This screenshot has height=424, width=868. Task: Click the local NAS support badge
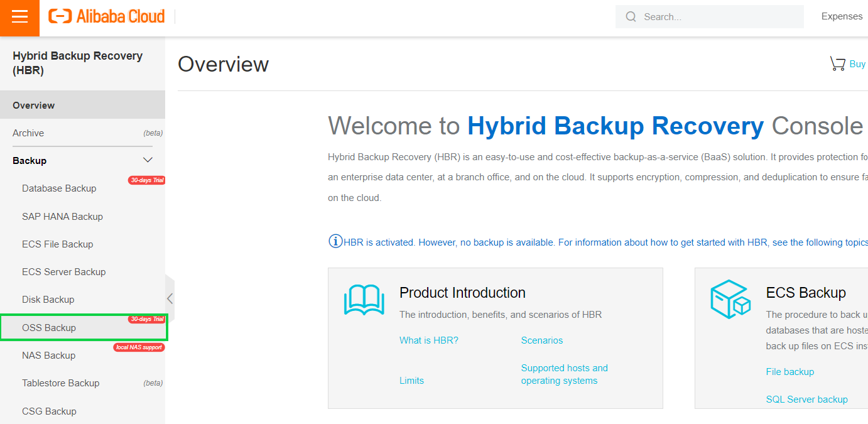pyautogui.click(x=139, y=347)
